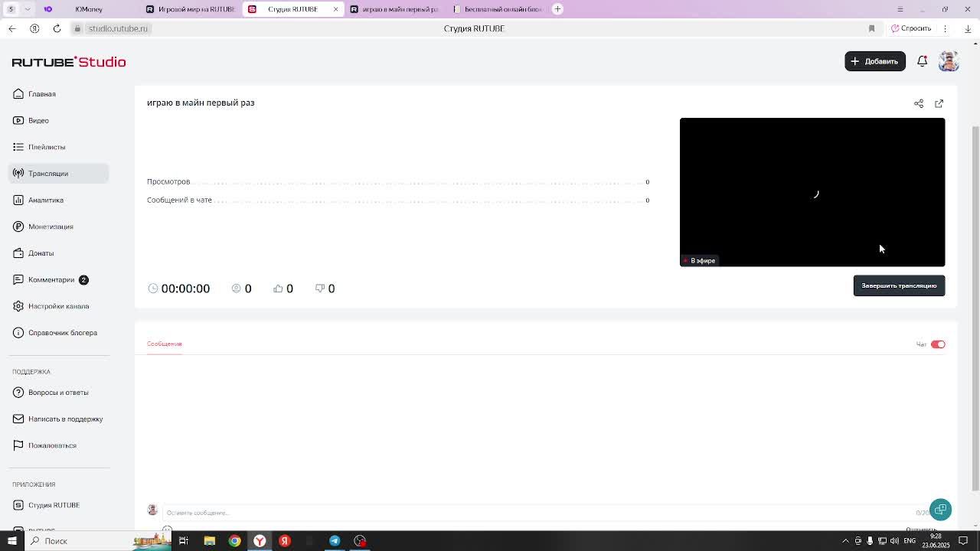The height and width of the screenshot is (551, 980).
Task: Click the studio.rutube.ru address bar
Action: coord(117,28)
